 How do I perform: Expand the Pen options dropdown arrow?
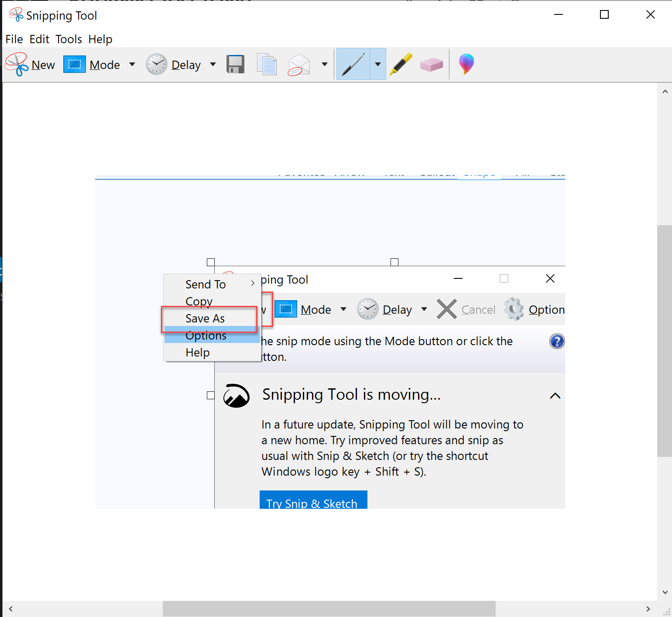click(x=378, y=64)
